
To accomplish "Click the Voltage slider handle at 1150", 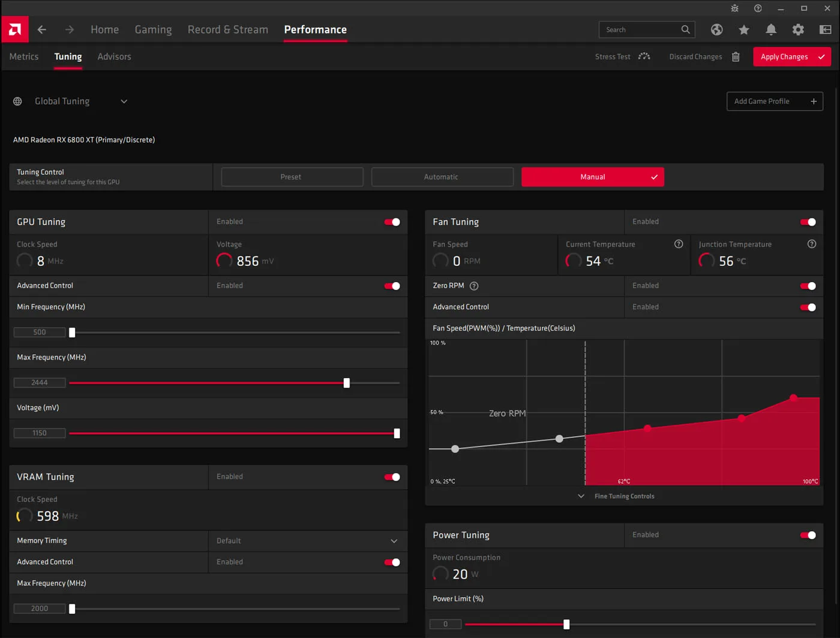I will 397,433.
